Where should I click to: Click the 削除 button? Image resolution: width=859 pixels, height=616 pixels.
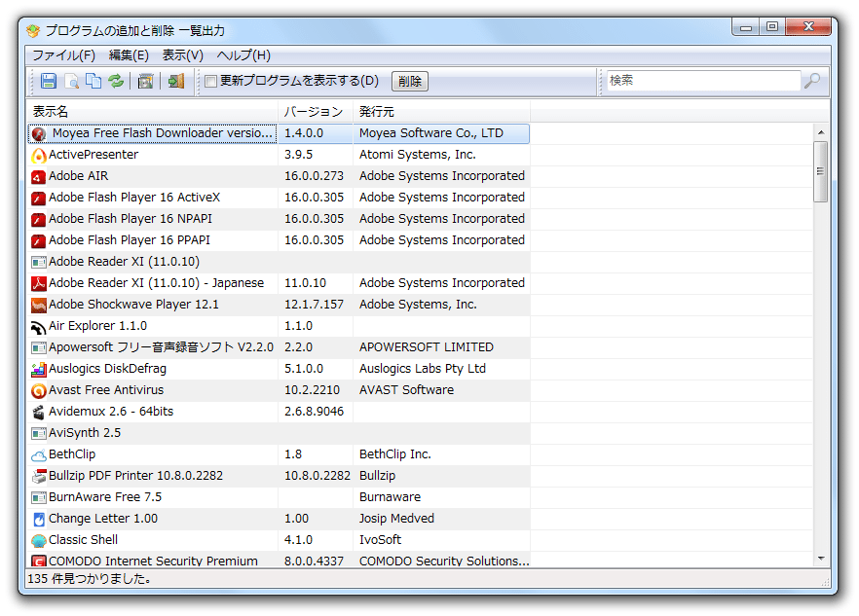pos(410,81)
